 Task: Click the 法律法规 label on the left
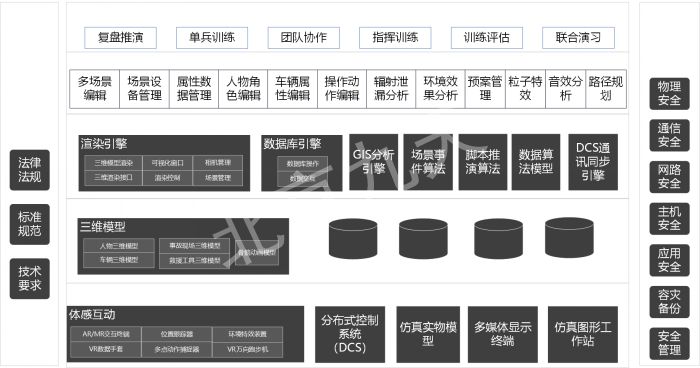(x=29, y=170)
